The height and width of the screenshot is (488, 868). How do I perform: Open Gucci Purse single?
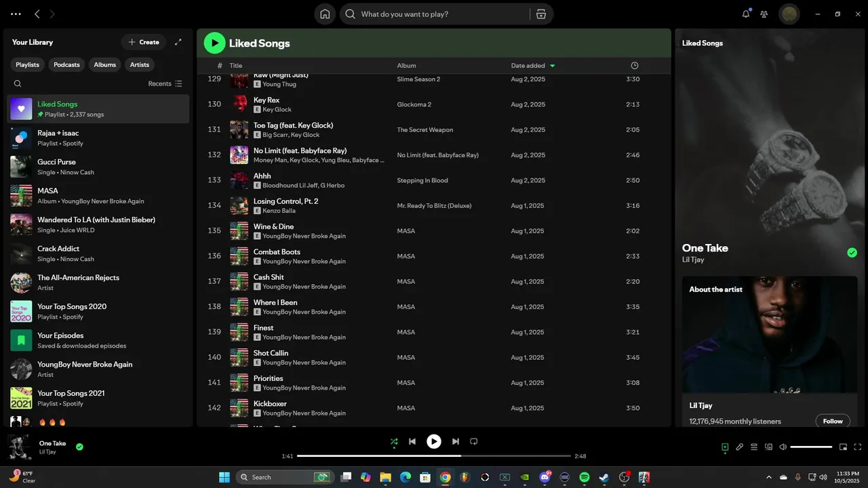(98, 167)
